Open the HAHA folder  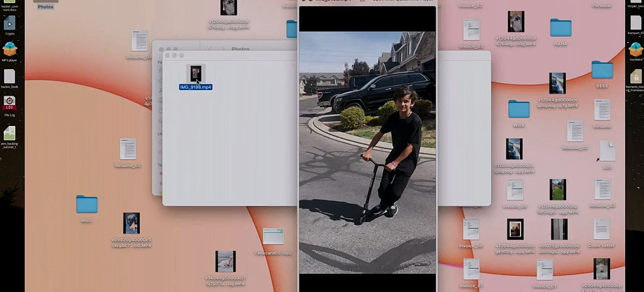click(560, 28)
